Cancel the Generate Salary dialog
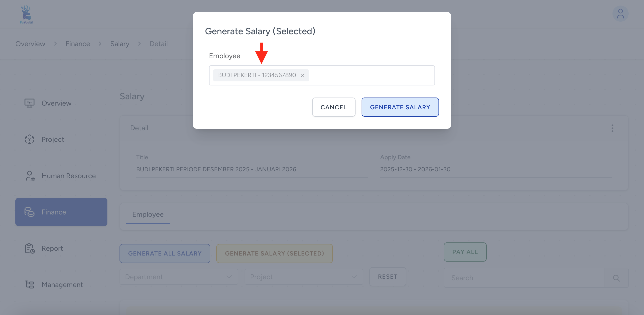Screen dimensions: 644x315 point(333,107)
